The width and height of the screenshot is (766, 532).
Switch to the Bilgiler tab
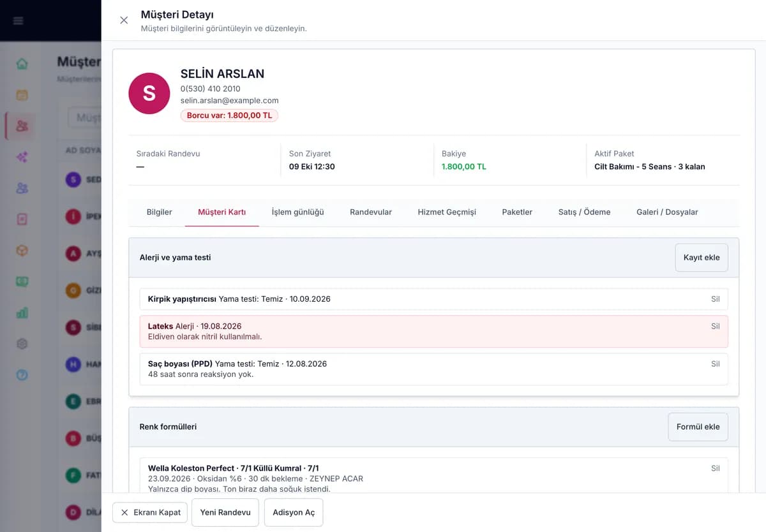pos(160,212)
